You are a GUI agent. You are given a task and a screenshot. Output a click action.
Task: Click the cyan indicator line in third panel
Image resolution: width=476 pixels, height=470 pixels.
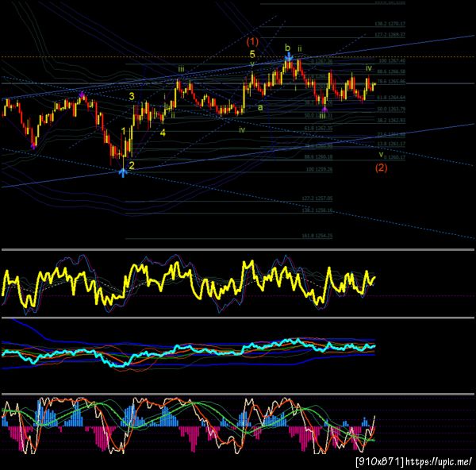click(x=189, y=352)
